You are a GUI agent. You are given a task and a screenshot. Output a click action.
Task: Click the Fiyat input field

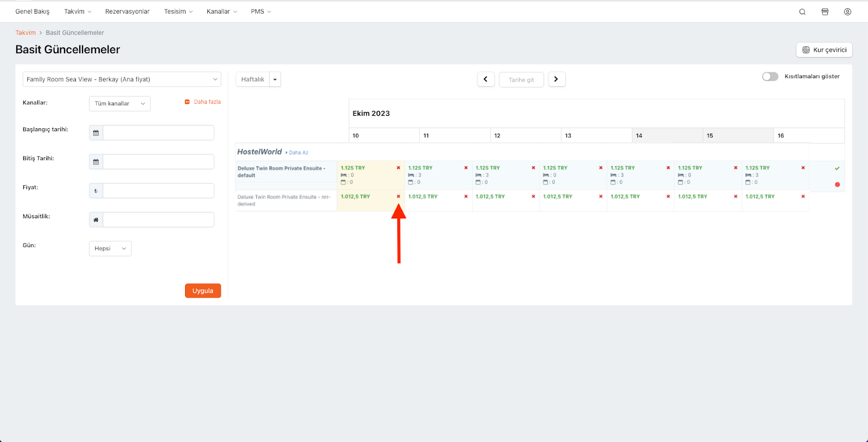158,191
